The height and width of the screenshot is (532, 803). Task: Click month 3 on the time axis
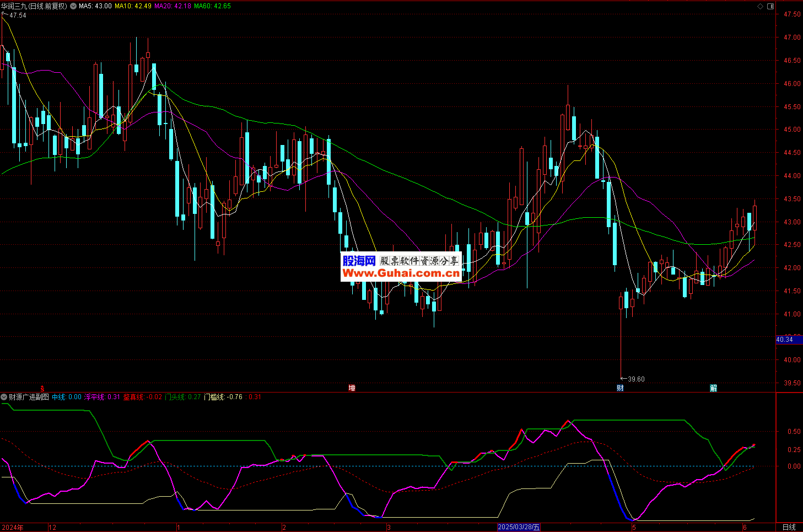tap(389, 528)
